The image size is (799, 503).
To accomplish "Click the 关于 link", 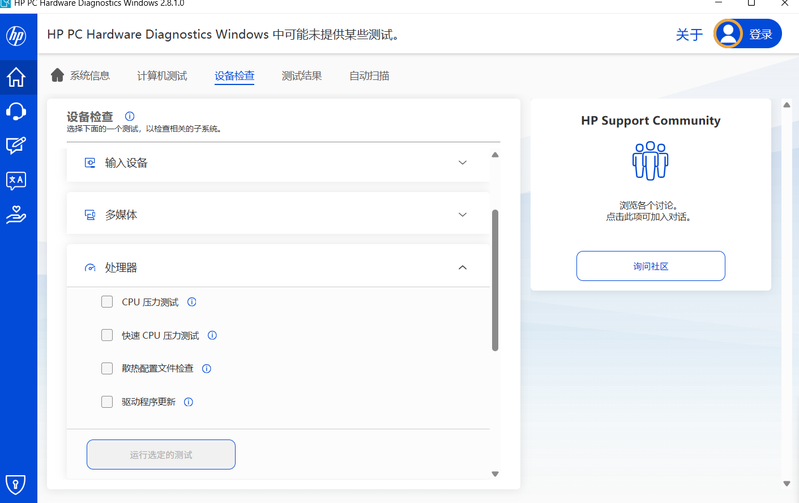I will pyautogui.click(x=689, y=35).
